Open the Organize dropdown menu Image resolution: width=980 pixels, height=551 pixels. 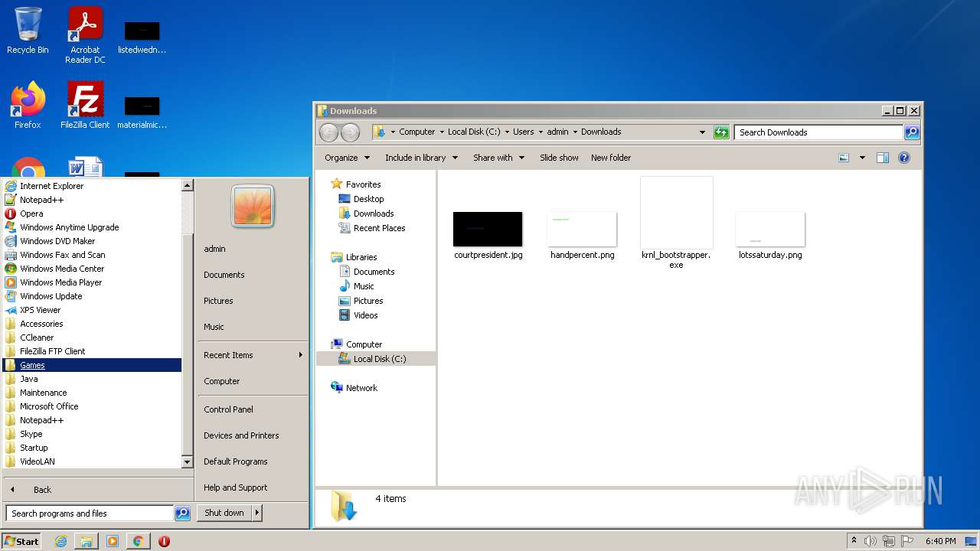(347, 158)
